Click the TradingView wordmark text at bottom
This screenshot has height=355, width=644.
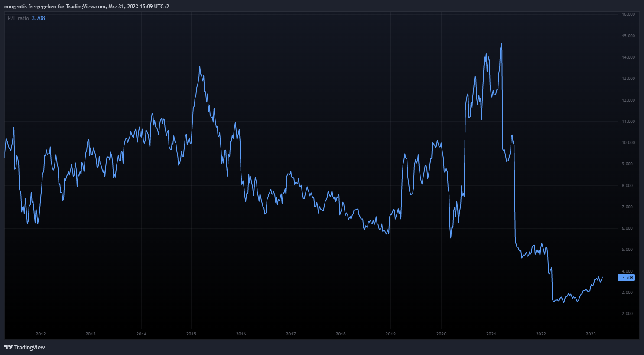29,347
